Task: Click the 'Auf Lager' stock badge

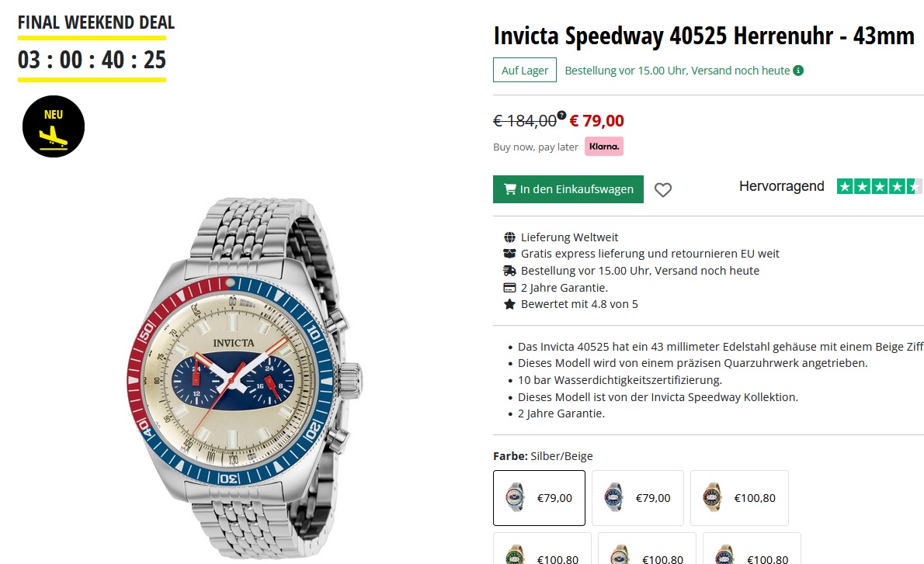Action: click(x=525, y=71)
